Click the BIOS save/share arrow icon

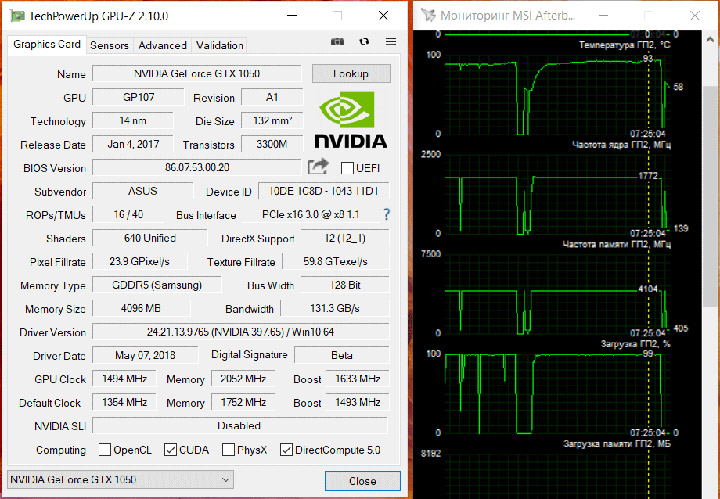318,167
